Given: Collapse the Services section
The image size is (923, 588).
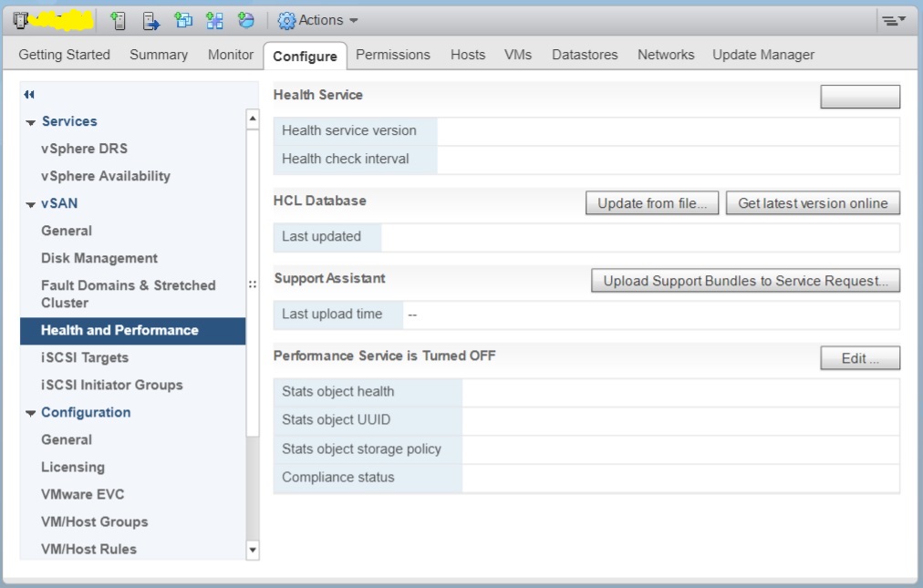Looking at the screenshot, I should pos(29,121).
